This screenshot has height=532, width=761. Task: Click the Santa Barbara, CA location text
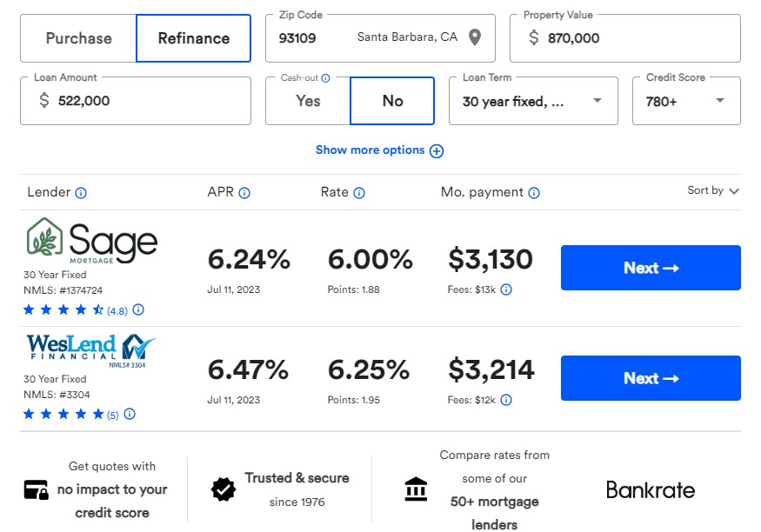(x=407, y=37)
